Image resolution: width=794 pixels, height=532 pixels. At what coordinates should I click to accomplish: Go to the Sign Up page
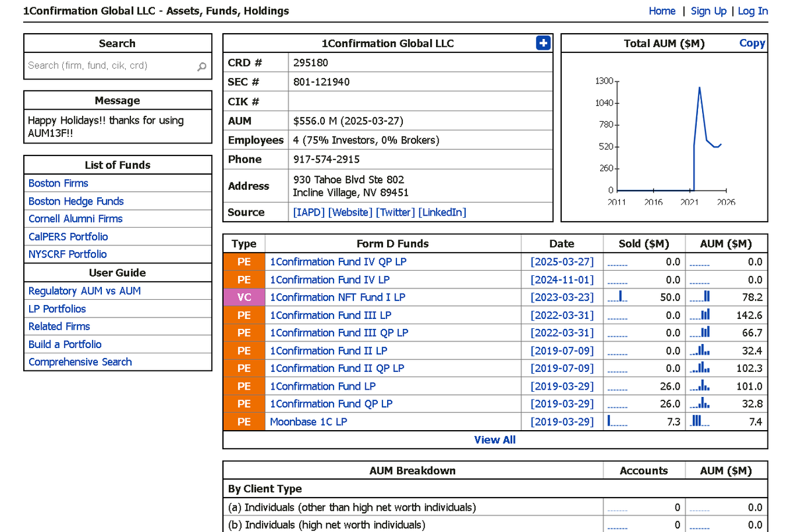(x=709, y=11)
